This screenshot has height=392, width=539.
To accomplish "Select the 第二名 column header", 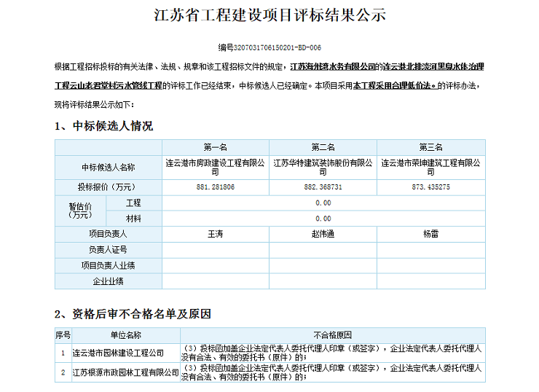I will (x=323, y=147).
